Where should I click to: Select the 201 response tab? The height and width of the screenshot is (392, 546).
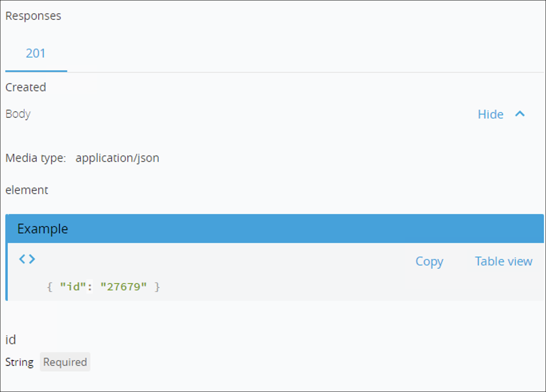pyautogui.click(x=36, y=53)
